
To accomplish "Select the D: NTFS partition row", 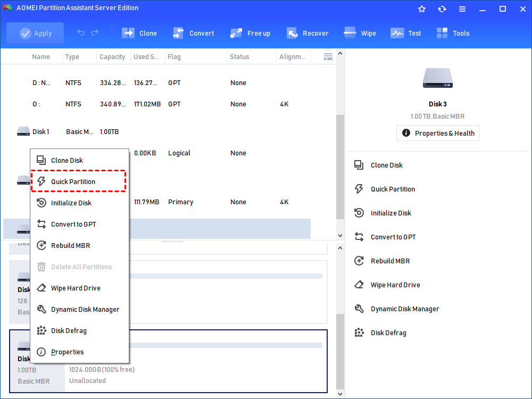I will 157,83.
